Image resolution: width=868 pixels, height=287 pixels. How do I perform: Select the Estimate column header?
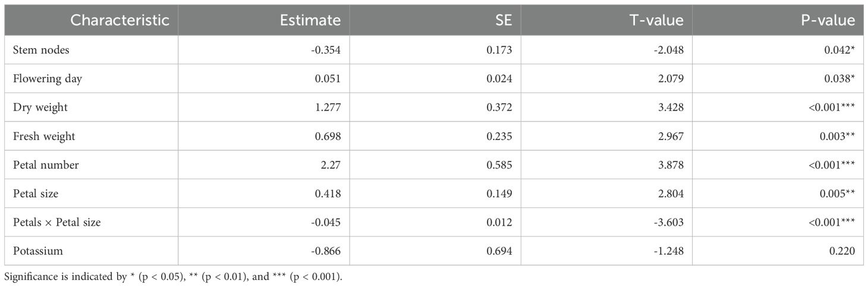point(310,20)
